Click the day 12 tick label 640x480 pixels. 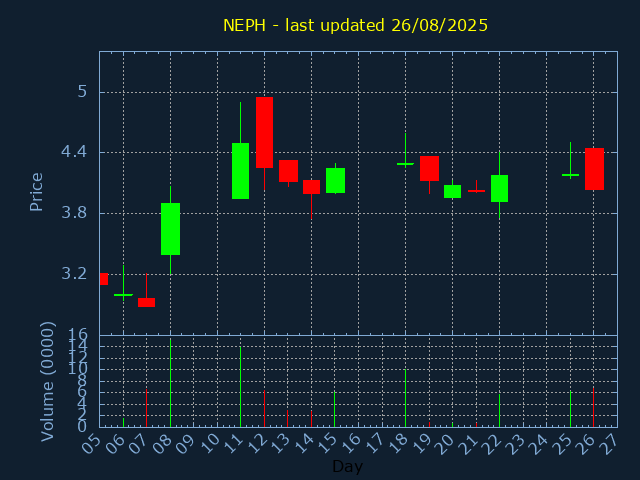pyautogui.click(x=256, y=443)
